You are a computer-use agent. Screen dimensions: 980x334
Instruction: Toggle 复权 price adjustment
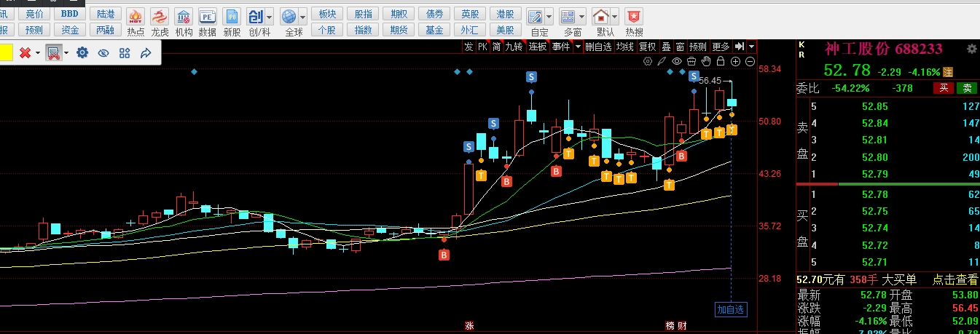pyautogui.click(x=647, y=47)
